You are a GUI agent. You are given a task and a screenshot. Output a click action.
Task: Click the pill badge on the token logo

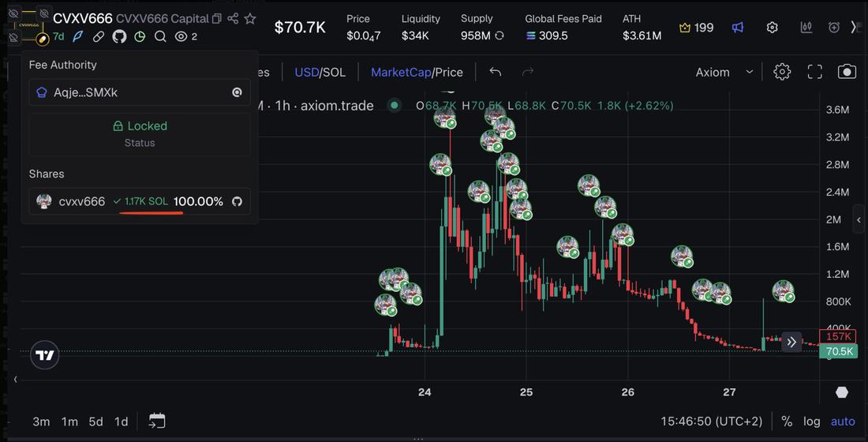point(43,39)
